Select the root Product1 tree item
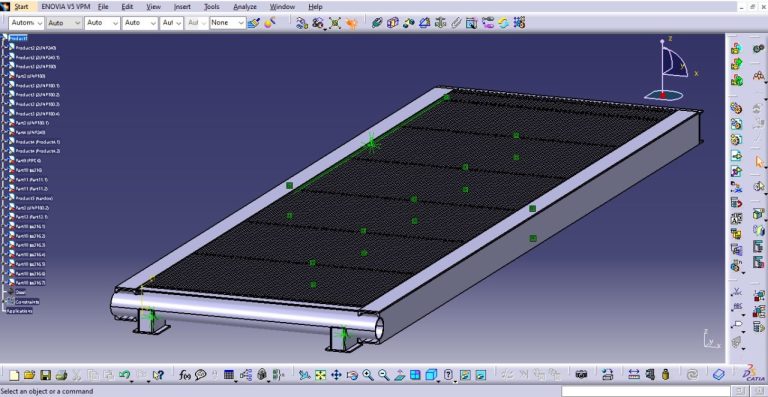This screenshot has width=768, height=397. (18, 38)
